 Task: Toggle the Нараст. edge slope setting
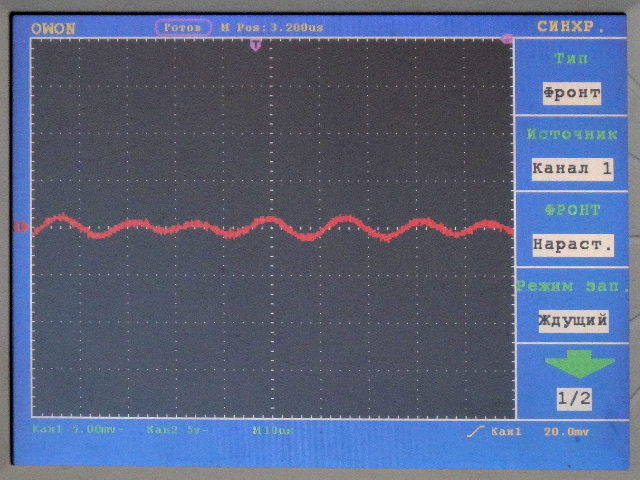(572, 244)
